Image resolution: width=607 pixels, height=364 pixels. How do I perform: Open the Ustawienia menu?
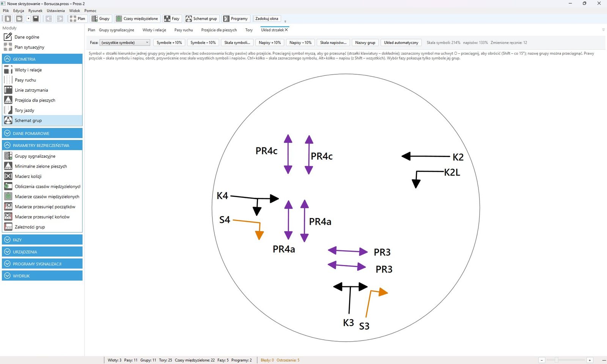point(55,11)
